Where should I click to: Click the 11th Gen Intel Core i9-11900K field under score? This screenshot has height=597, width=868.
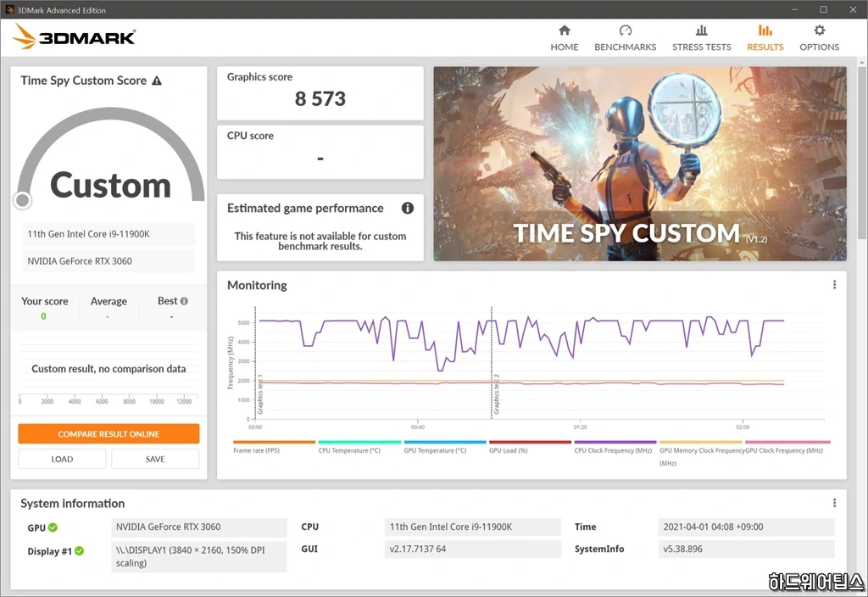(108, 234)
